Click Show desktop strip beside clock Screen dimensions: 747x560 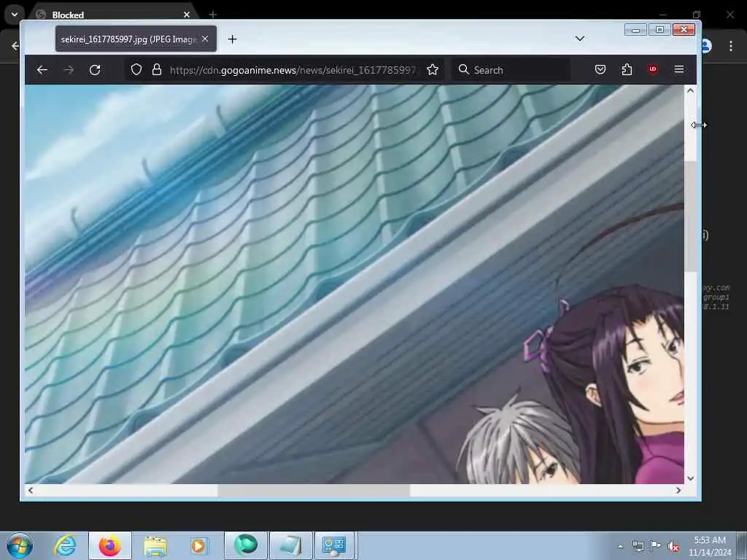[x=742, y=545]
